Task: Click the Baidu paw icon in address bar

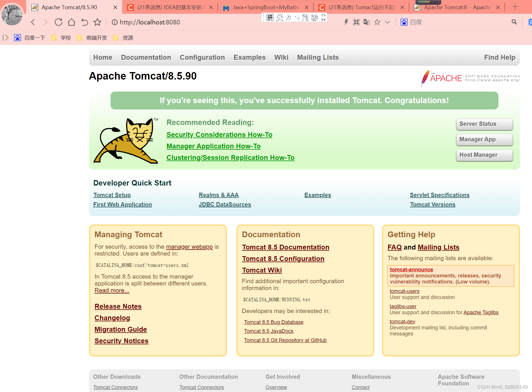Action: [404, 22]
